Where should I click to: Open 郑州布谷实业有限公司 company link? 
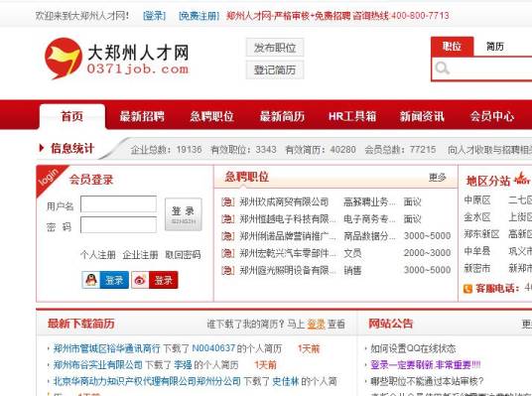click(97, 365)
